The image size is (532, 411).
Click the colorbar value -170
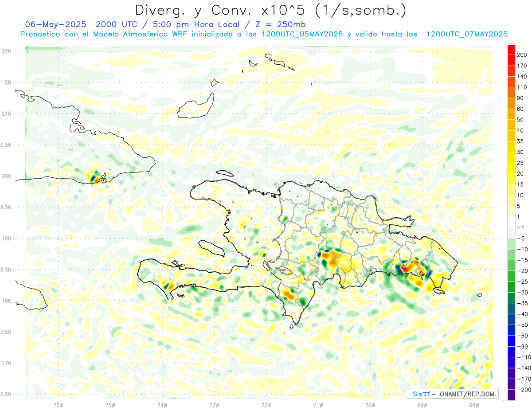coord(523,379)
